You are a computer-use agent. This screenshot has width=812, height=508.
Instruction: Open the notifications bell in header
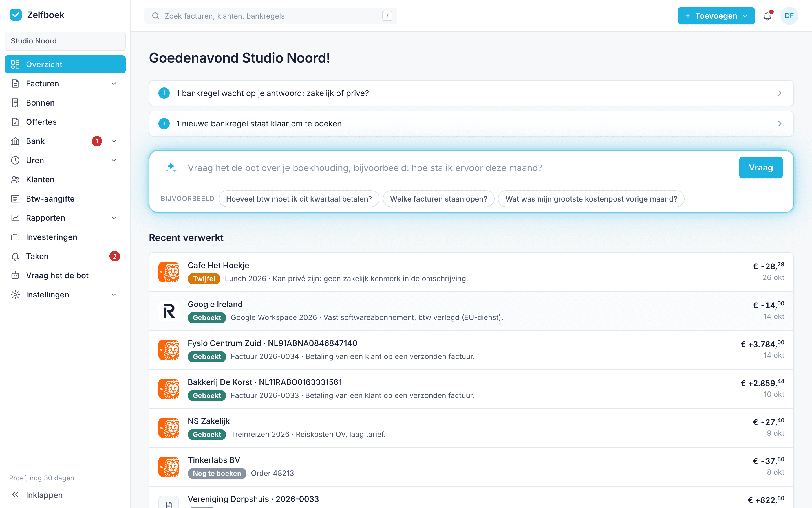tap(767, 16)
